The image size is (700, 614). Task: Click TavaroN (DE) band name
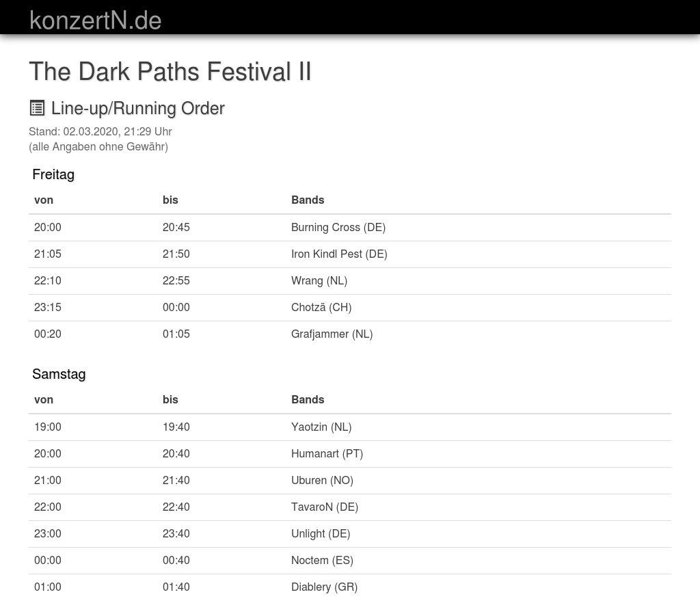(x=324, y=507)
